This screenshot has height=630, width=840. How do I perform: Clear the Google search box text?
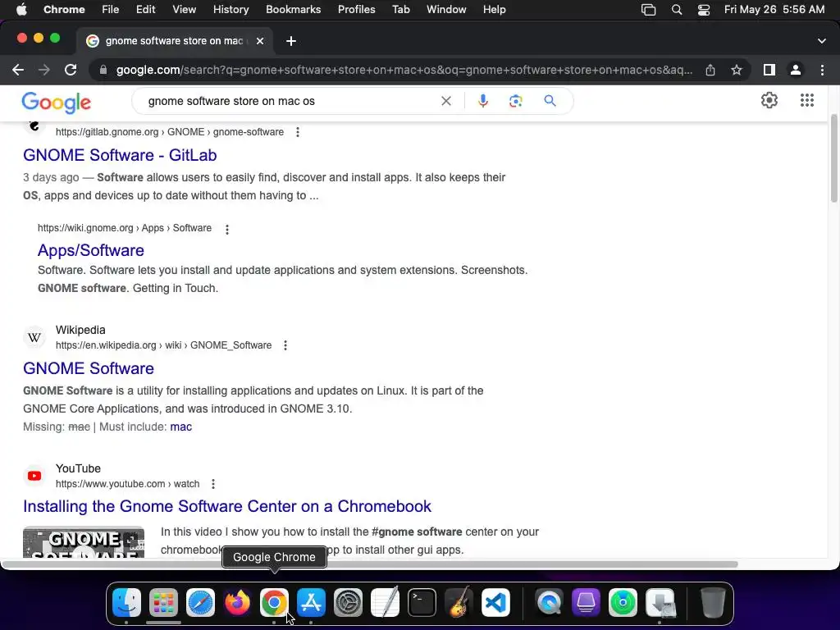[445, 101]
